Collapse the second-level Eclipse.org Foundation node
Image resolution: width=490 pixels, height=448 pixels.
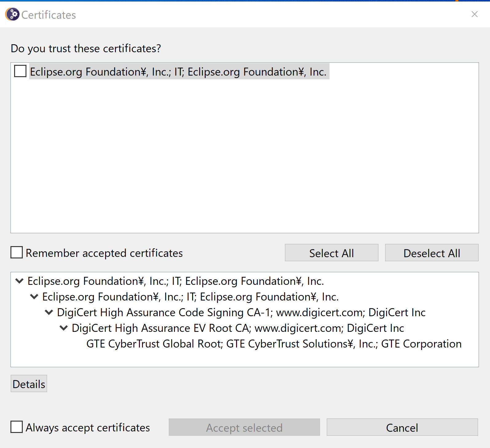point(34,297)
